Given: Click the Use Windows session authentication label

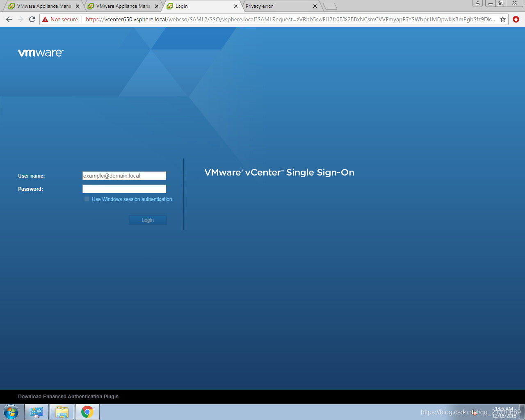Looking at the screenshot, I should pyautogui.click(x=132, y=199).
